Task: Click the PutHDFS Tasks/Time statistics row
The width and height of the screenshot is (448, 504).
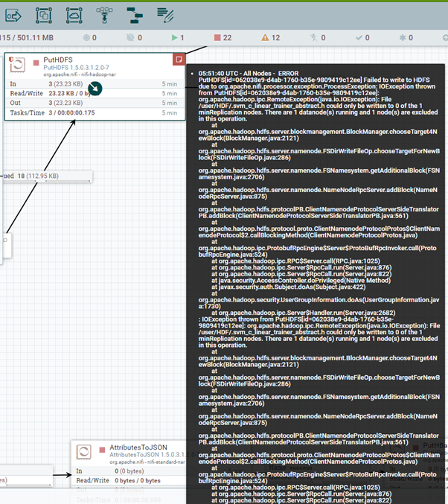Action: coord(95,113)
